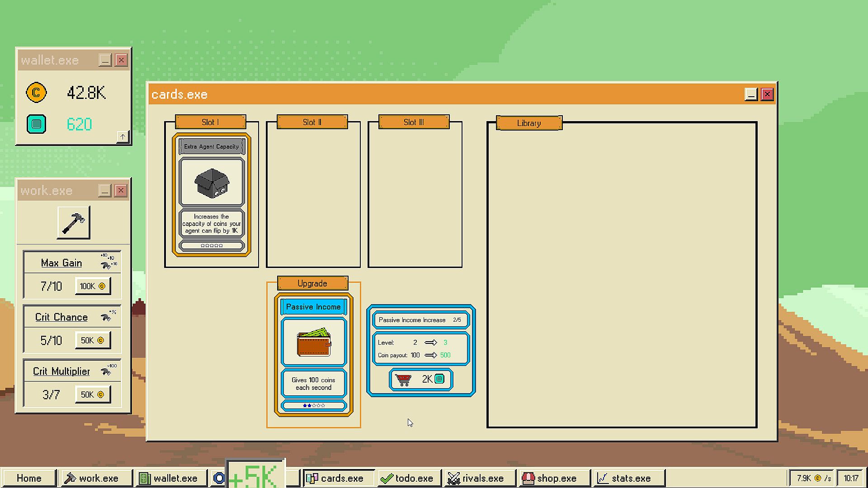Open todo.exe checkmark icon in taskbar
The width and height of the screenshot is (868, 488).
point(387,478)
